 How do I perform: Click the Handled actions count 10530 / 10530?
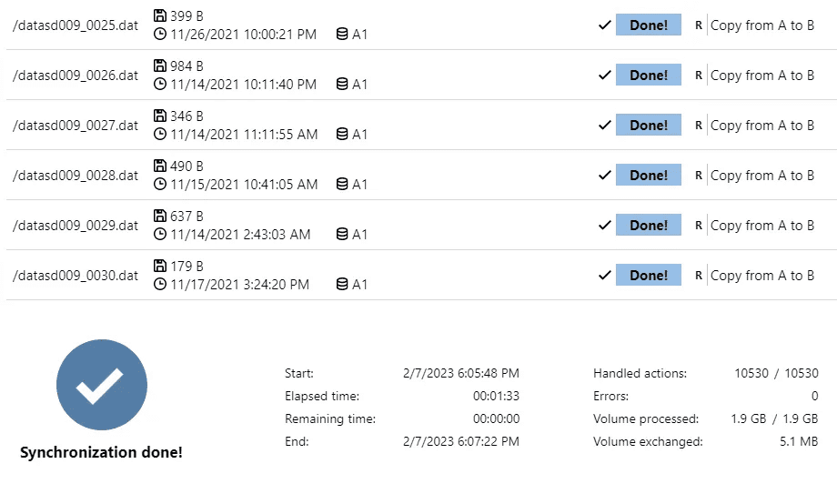(x=776, y=373)
